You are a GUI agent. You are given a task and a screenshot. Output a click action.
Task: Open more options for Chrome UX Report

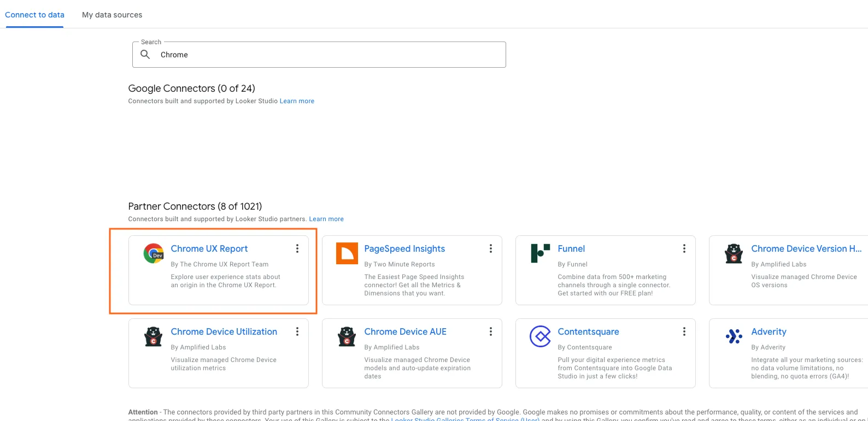(297, 248)
